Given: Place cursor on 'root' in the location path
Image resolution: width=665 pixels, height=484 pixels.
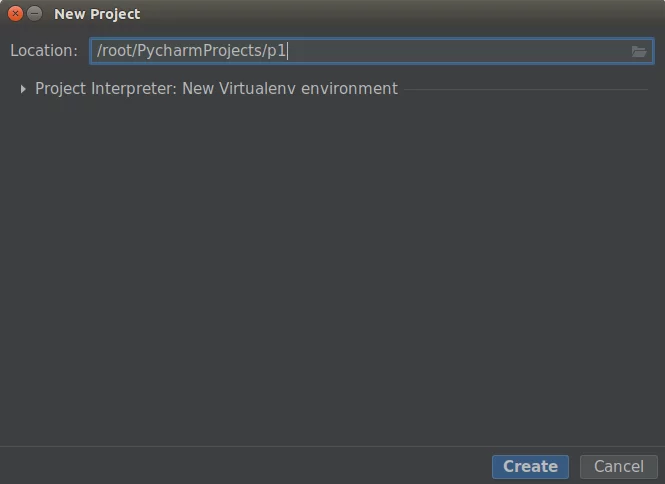Looking at the screenshot, I should pyautogui.click(x=117, y=51).
